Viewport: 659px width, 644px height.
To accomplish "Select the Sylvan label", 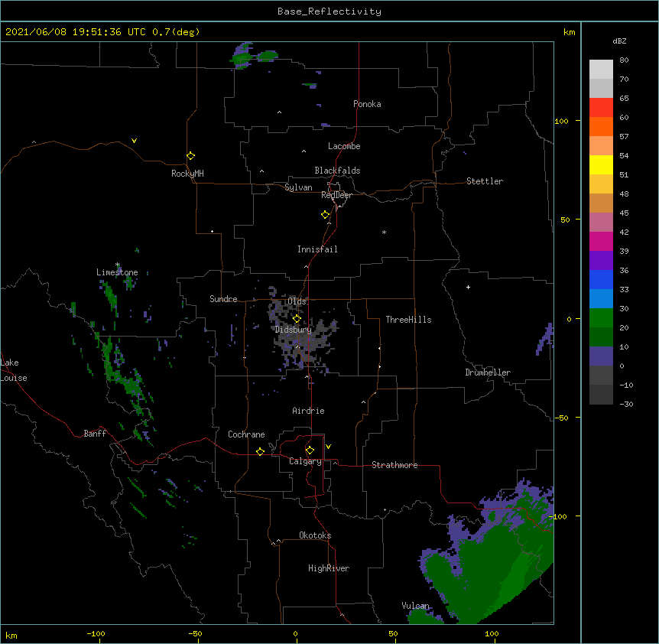I will pos(298,187).
